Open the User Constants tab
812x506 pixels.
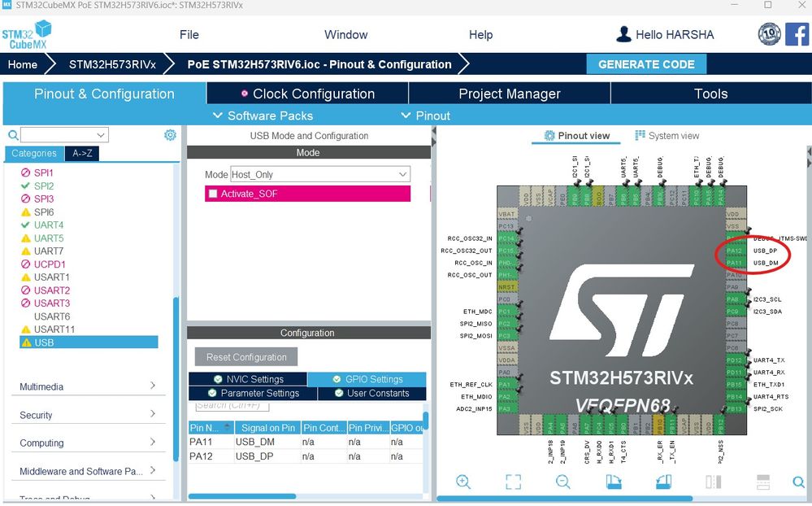click(x=371, y=393)
